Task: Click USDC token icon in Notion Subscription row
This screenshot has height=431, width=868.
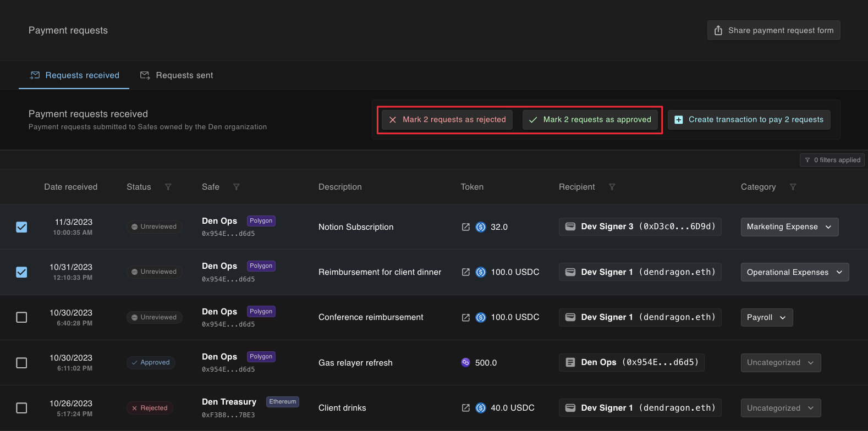Action: pyautogui.click(x=481, y=227)
